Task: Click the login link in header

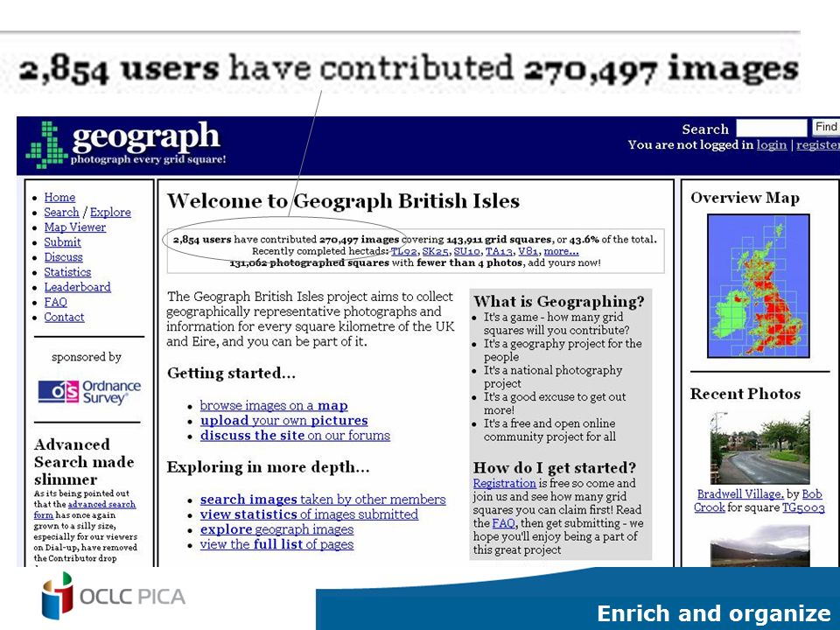Action: (772, 144)
